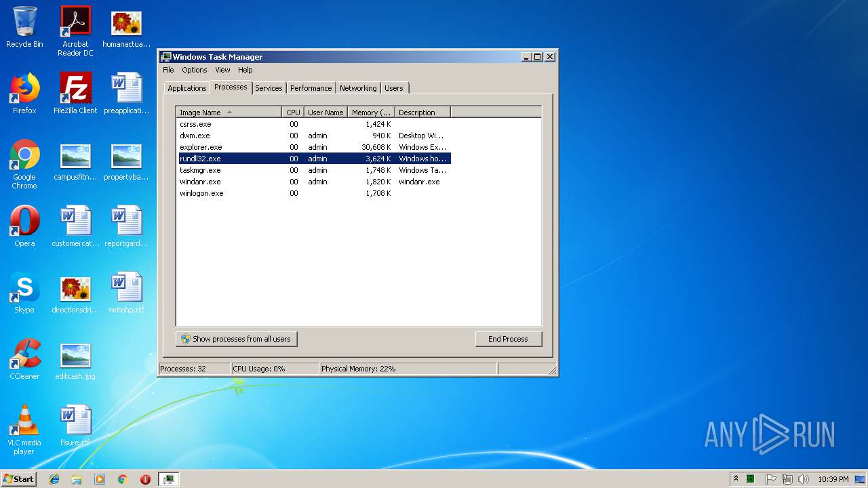
Task: Open Chrome from the taskbar
Action: (123, 479)
